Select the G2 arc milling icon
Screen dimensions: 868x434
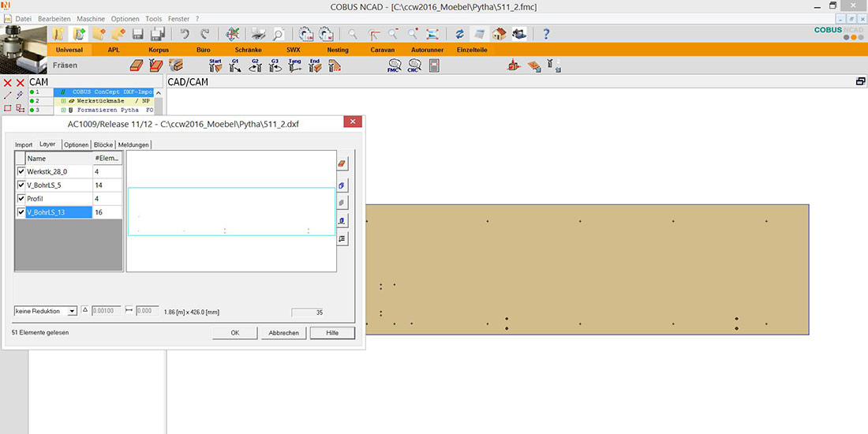(255, 65)
